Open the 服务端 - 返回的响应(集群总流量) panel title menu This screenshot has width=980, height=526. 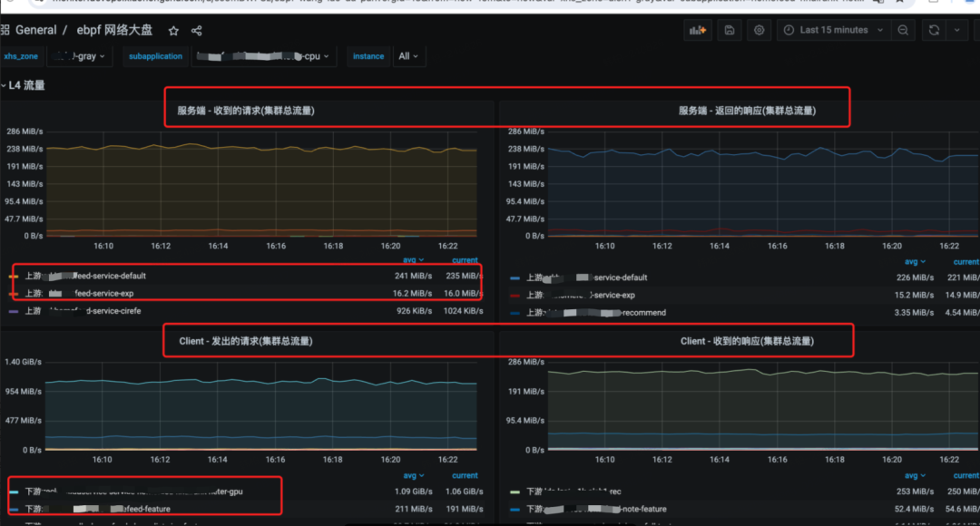point(747,111)
